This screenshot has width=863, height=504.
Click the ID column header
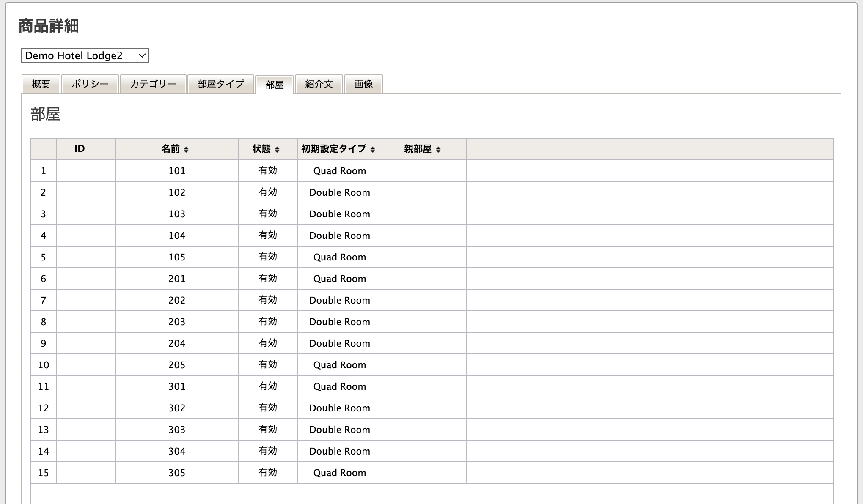click(80, 149)
